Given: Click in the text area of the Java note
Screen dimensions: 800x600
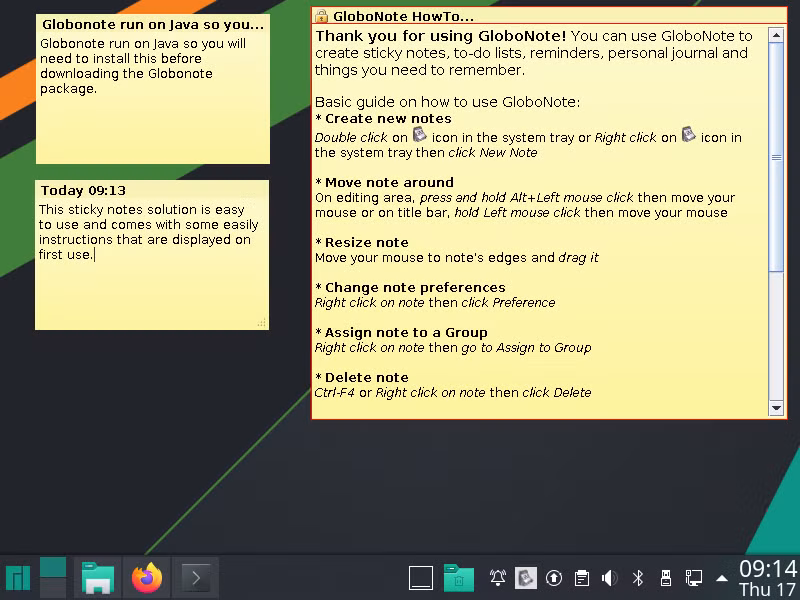Looking at the screenshot, I should tap(153, 98).
